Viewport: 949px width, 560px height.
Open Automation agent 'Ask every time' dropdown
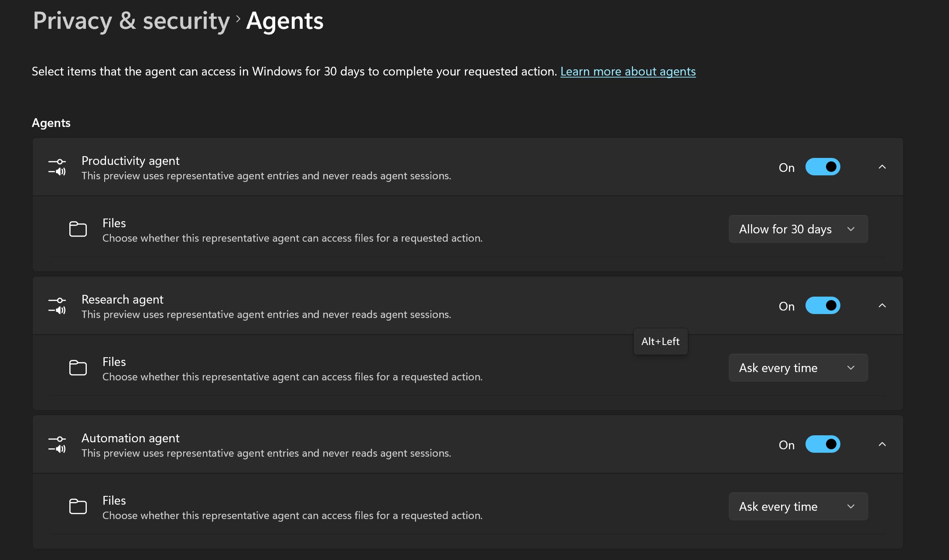pyautogui.click(x=798, y=507)
